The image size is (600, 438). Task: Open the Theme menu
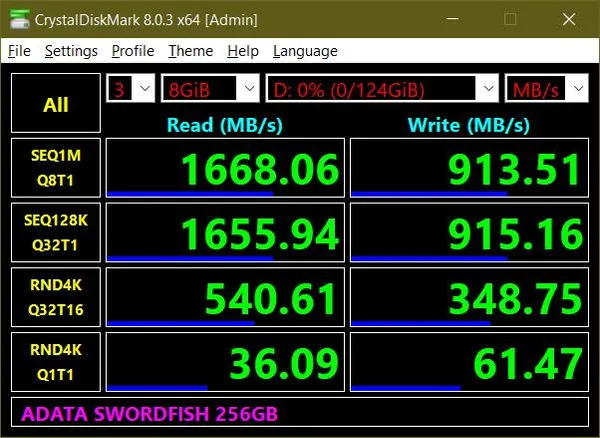point(191,51)
